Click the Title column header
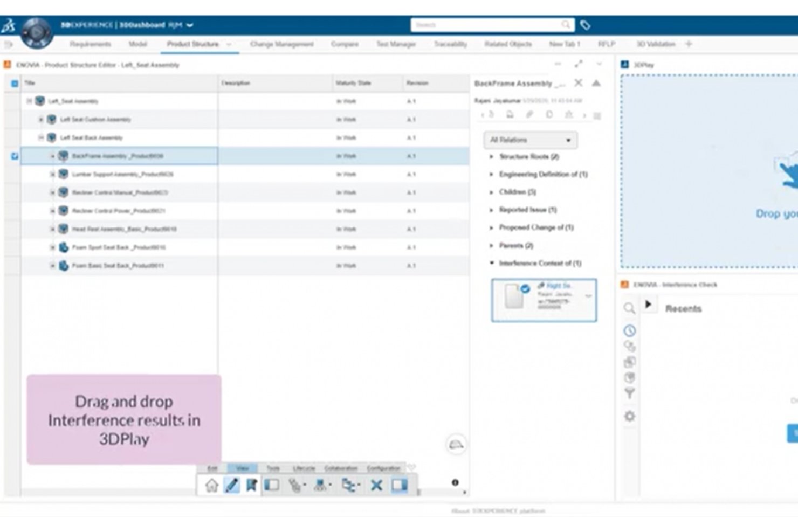Viewport: 798px width, 532px height. coord(120,84)
